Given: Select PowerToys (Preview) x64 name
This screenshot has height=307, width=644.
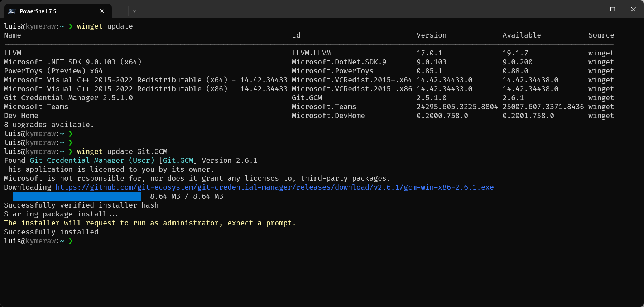Looking at the screenshot, I should 53,71.
